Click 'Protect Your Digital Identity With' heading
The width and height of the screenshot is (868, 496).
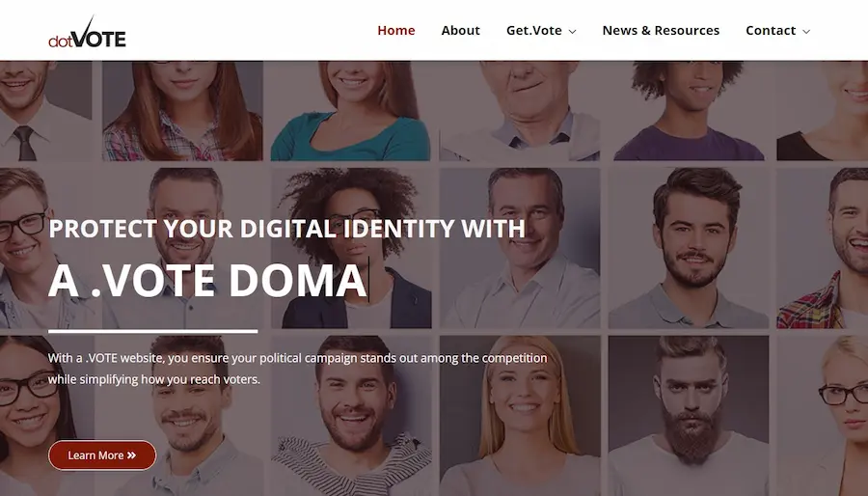[x=286, y=229]
